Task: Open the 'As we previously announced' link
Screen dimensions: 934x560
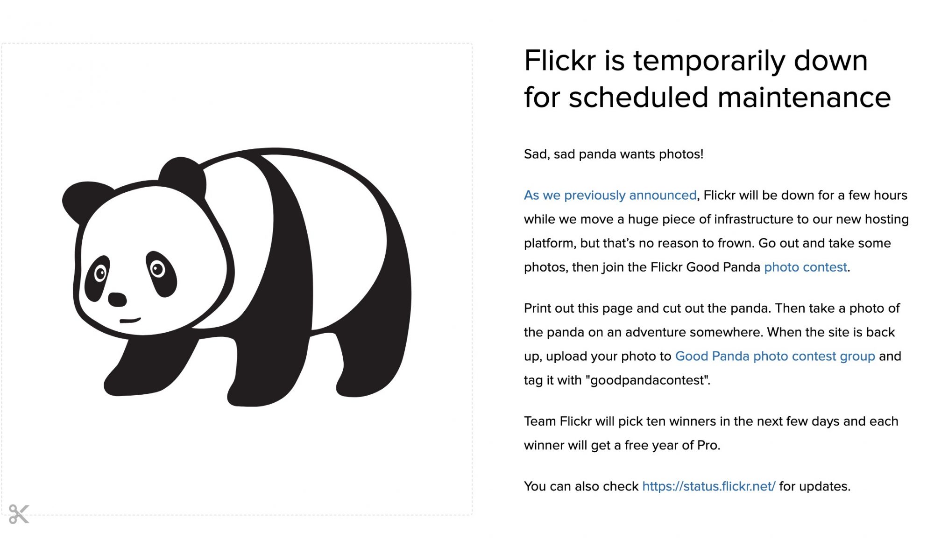Action: [x=610, y=195]
